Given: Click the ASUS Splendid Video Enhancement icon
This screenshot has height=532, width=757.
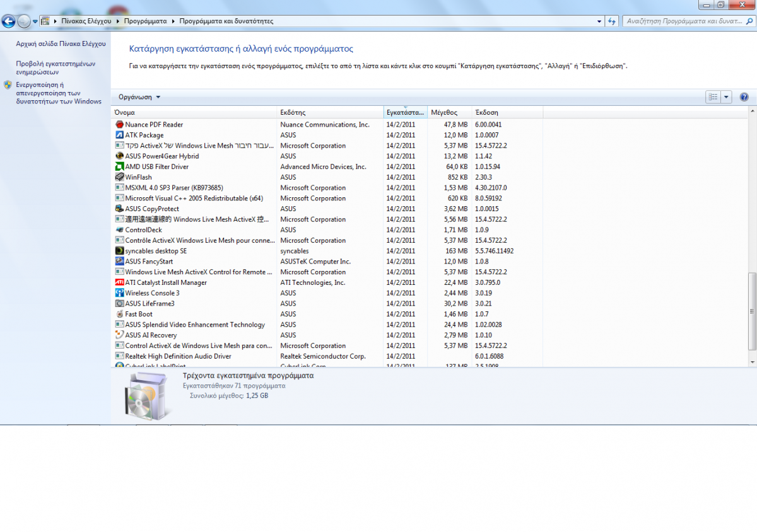Looking at the screenshot, I should coord(120,325).
